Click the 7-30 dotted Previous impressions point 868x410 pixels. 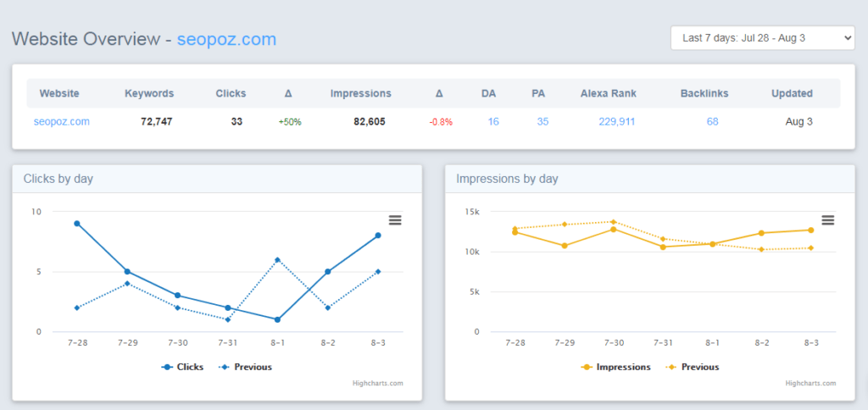(614, 222)
